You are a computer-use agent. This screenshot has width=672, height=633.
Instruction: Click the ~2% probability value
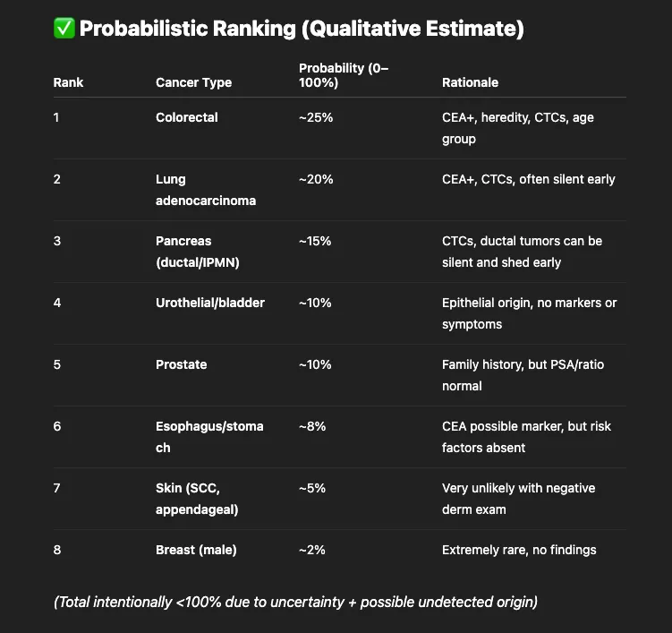312,550
